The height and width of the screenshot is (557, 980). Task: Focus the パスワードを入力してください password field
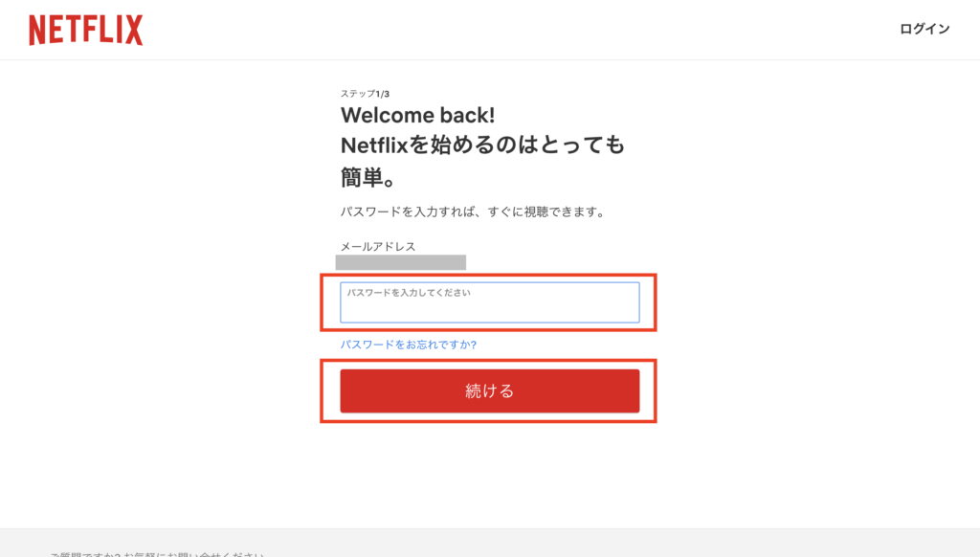[489, 302]
